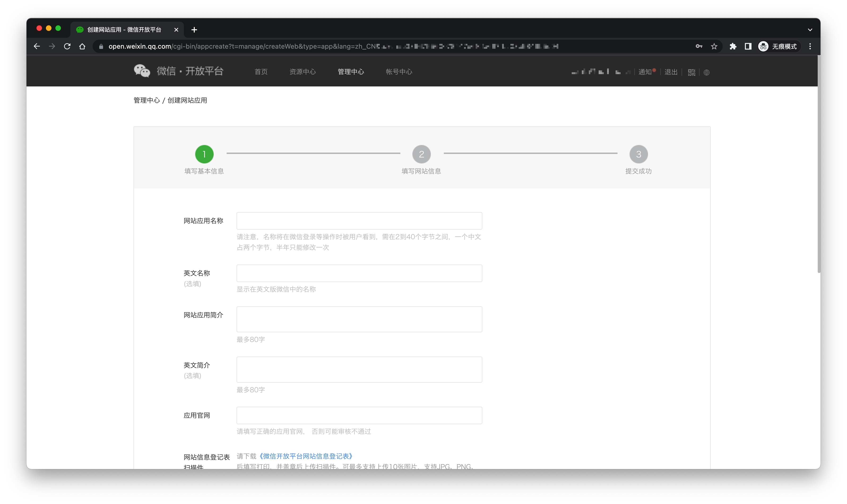
Task: Open the 无痕模式 incognito profile menu
Action: click(x=778, y=47)
